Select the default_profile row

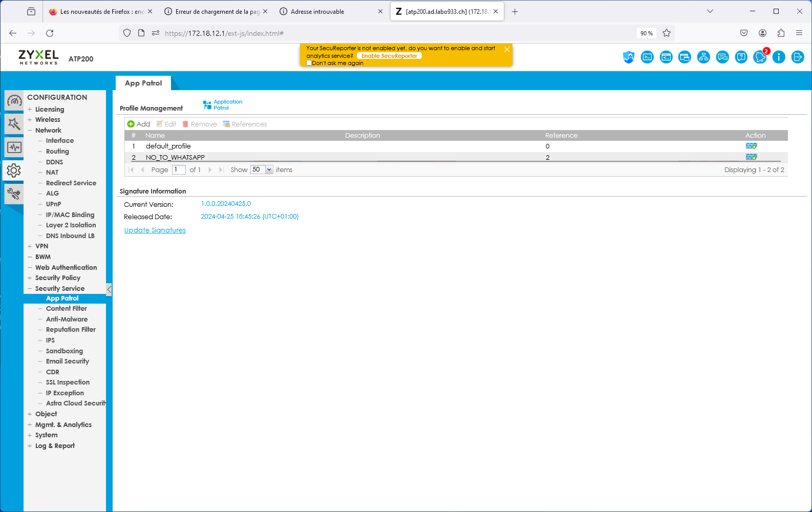tap(456, 146)
